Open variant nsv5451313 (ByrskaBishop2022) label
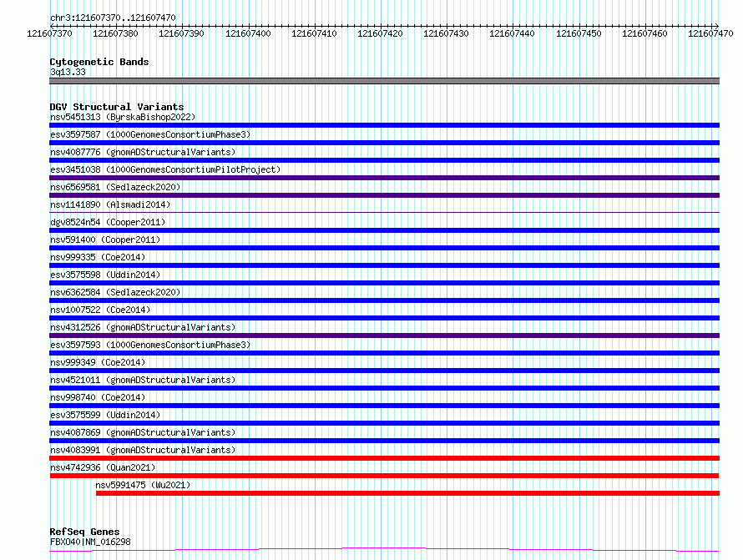This screenshot has height=560, width=743. [x=123, y=117]
